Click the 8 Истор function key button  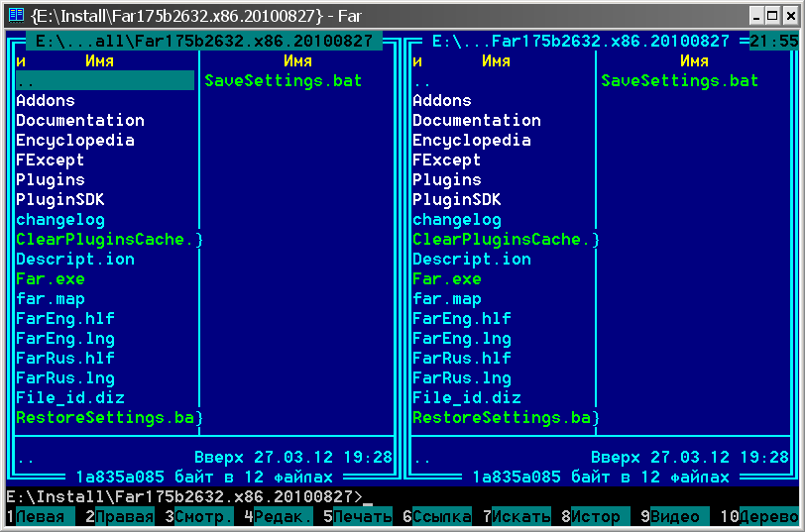coord(596,516)
